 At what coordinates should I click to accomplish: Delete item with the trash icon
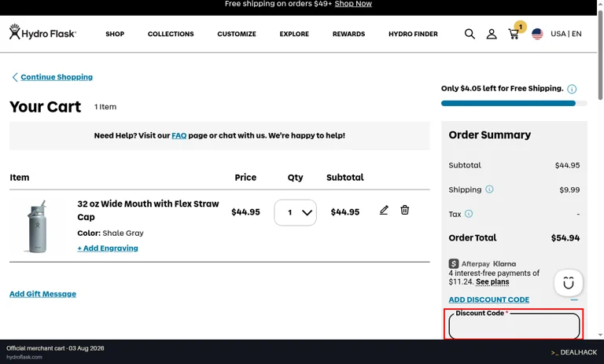pyautogui.click(x=404, y=210)
